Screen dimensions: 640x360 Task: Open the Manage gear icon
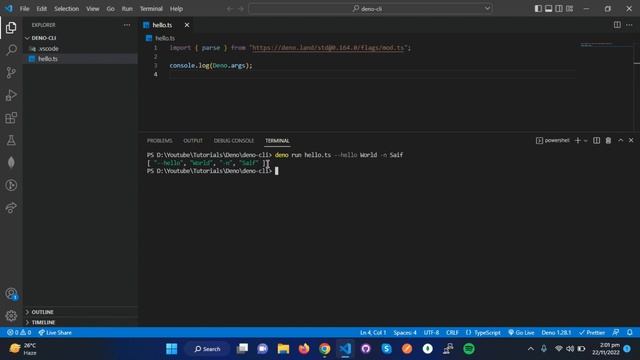click(11, 316)
